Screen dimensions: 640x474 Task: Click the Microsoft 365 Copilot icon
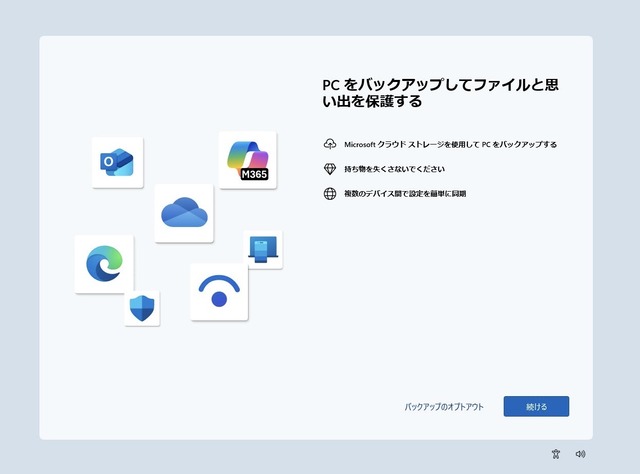pyautogui.click(x=248, y=160)
